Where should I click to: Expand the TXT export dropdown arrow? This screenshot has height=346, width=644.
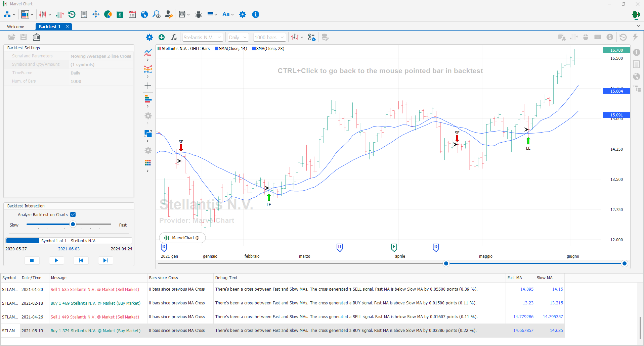point(188,15)
